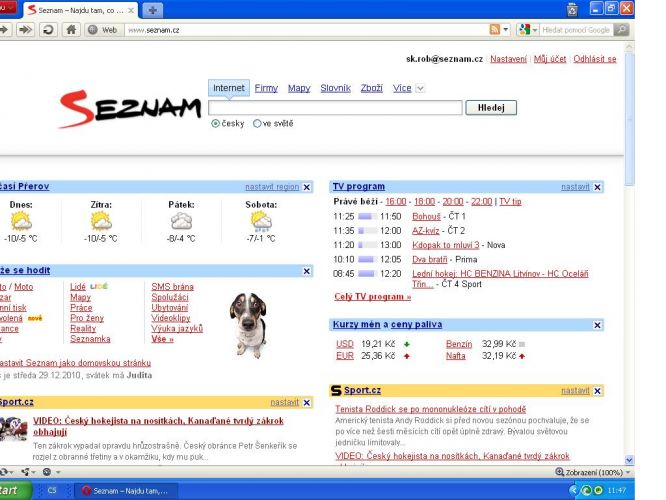666x500 pixels.
Task: Click the Odhlásit se link
Action: 595,59
